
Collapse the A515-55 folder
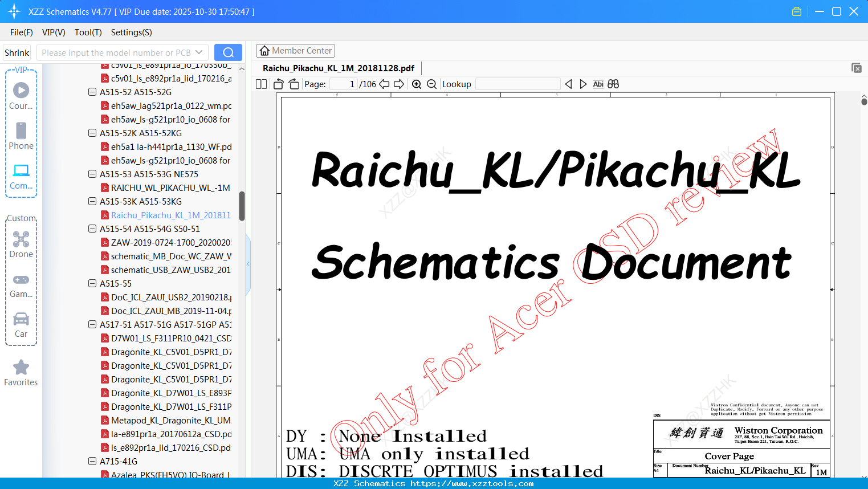point(92,283)
